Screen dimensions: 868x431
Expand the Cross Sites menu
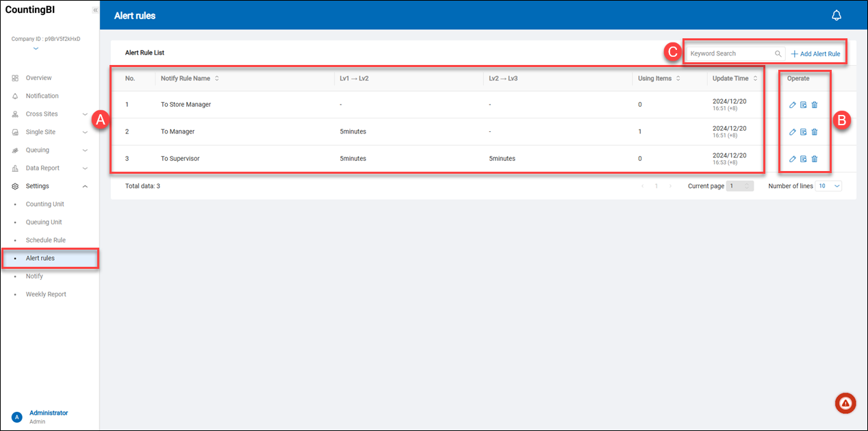pyautogui.click(x=85, y=114)
